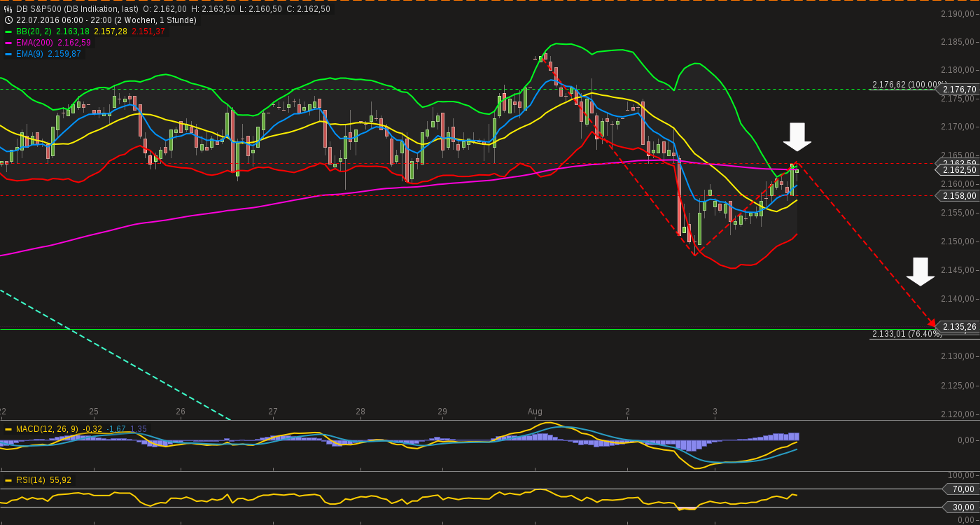The image size is (980, 525).
Task: Select the DB S&P500 (DB Indikation, last) title
Action: 77,9
